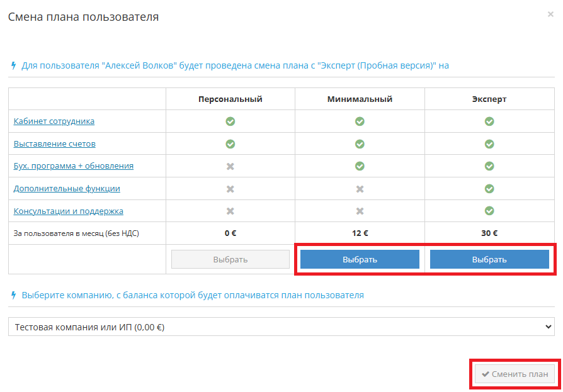Click green checkmark for Кабинет сотрудника under Персональный
The image size is (563, 392).
point(230,121)
